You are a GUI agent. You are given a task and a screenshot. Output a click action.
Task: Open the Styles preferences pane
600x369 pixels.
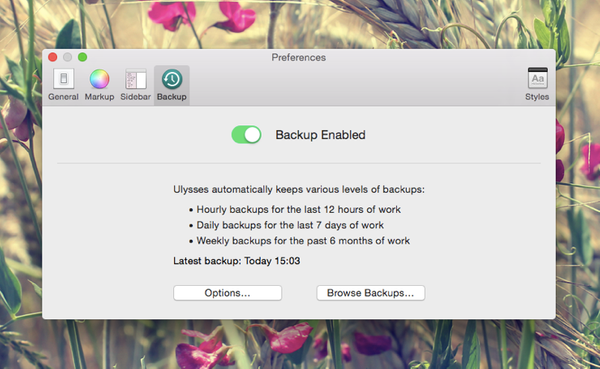(x=537, y=85)
